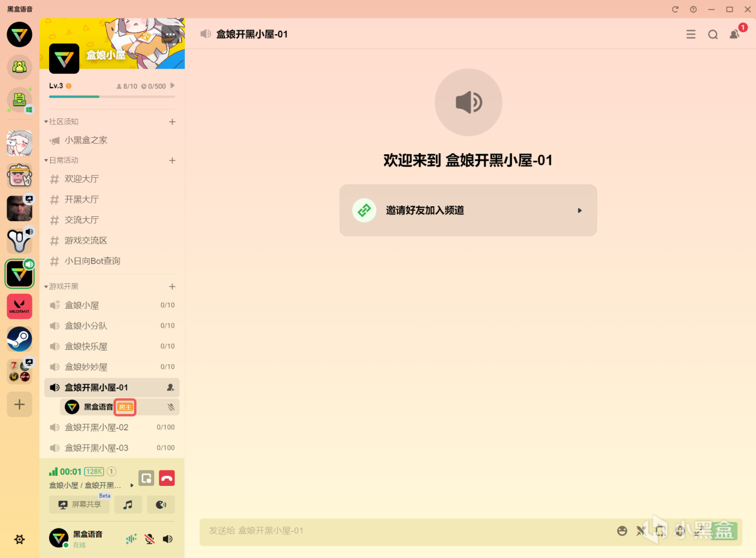
Task: Open settings gear at bottom left
Action: 19,539
